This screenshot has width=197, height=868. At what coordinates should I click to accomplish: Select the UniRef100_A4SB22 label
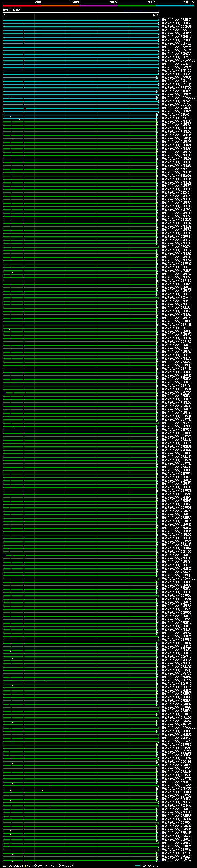[176, 91]
